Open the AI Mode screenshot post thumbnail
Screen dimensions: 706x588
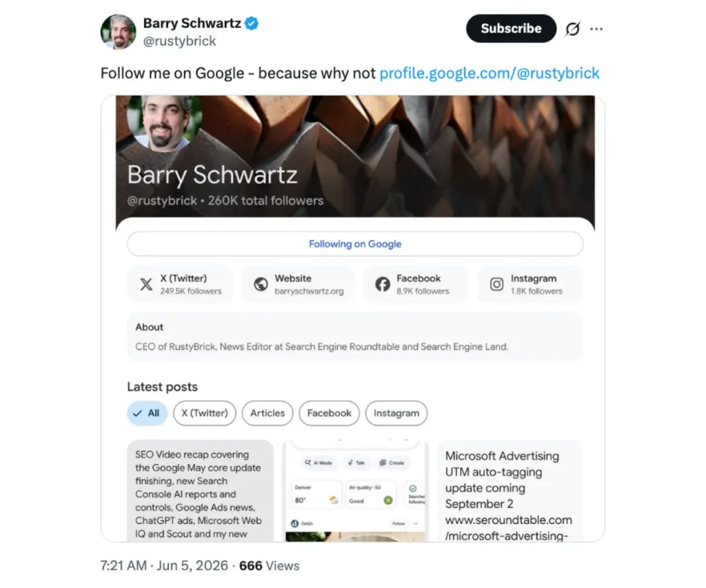click(x=355, y=491)
